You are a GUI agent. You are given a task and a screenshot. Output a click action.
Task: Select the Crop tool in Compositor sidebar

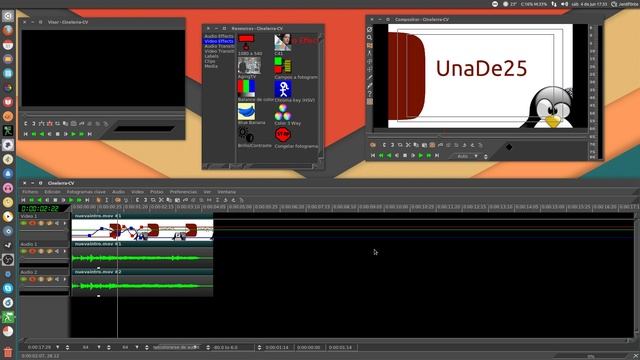point(369,78)
